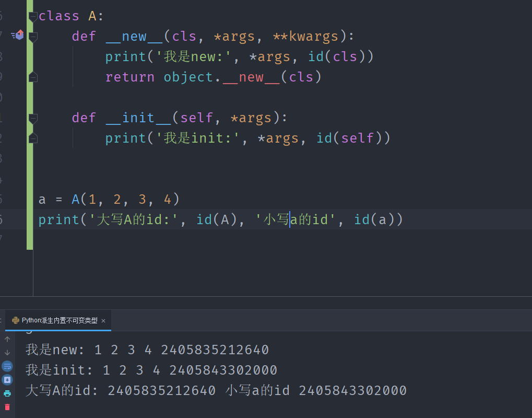The width and height of the screenshot is (532, 418).
Task: Click the string '我是new:' in code
Action: 193,57
